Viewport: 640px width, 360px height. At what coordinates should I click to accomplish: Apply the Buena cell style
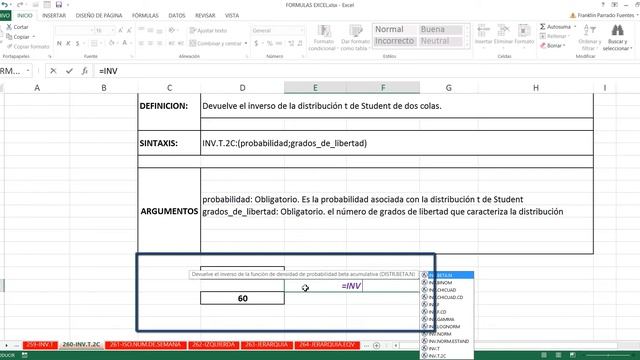[x=440, y=29]
